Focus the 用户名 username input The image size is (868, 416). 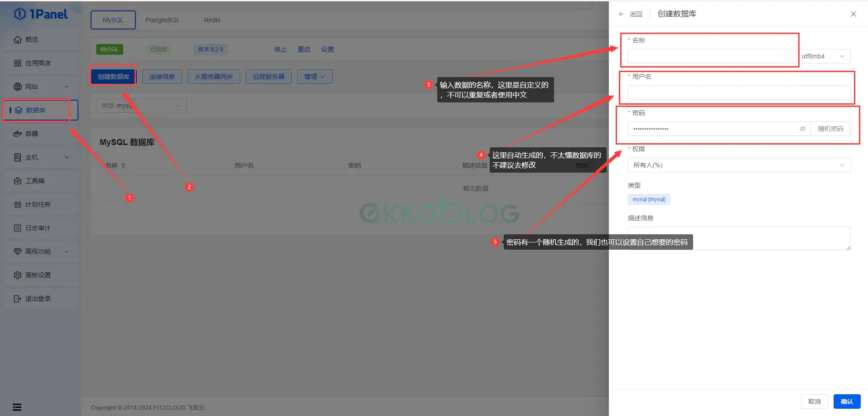pos(739,92)
